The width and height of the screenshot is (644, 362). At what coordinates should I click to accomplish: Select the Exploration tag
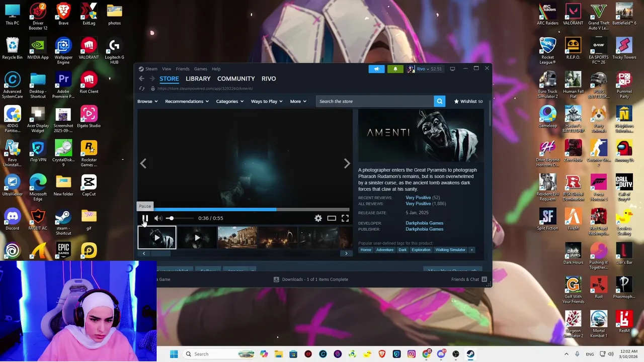[x=421, y=250]
